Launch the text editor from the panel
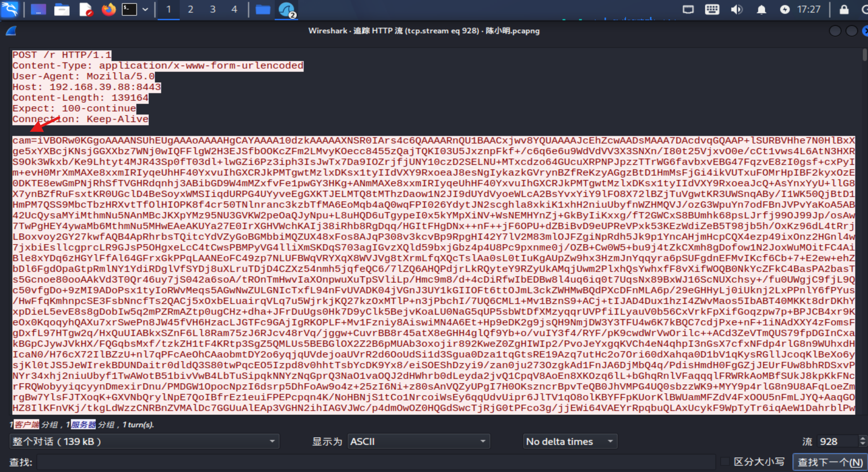 (x=86, y=9)
